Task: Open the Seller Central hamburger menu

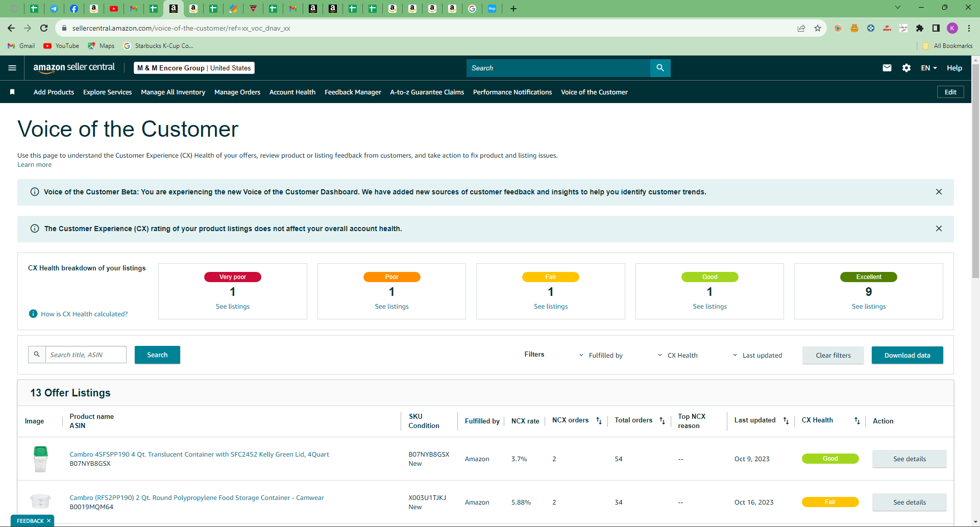Action: 12,68
